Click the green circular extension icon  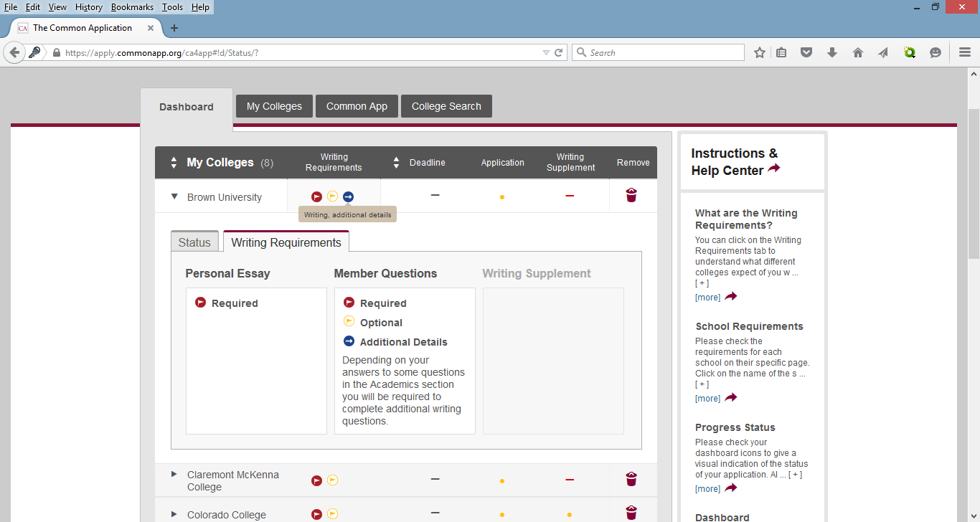[x=910, y=52]
